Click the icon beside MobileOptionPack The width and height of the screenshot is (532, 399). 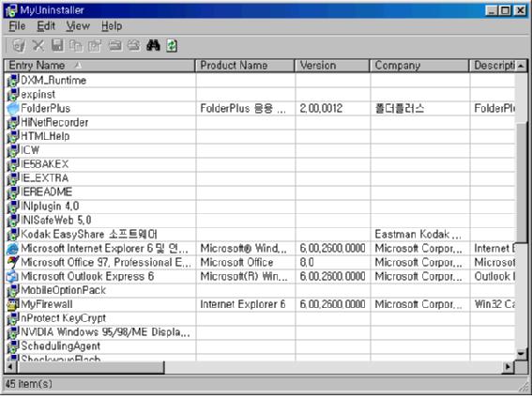click(x=13, y=291)
